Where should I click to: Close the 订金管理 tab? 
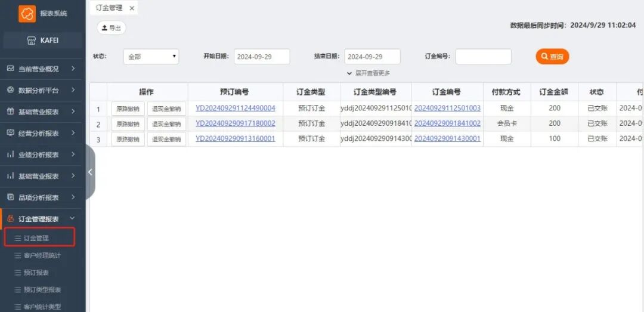(131, 8)
